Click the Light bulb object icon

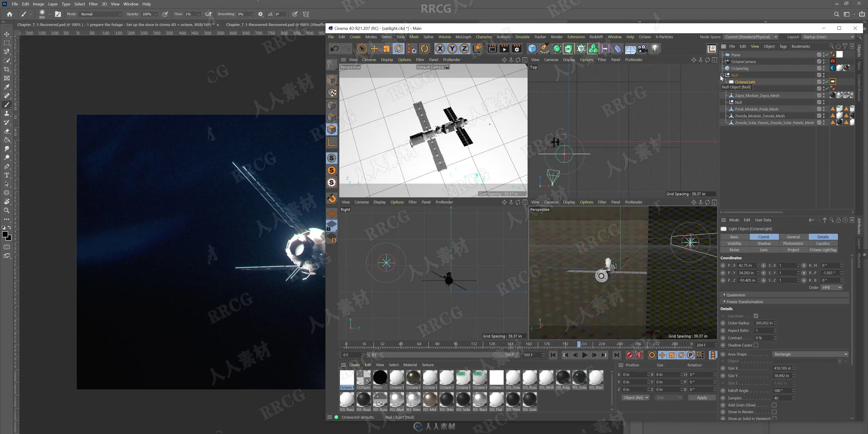tap(655, 49)
